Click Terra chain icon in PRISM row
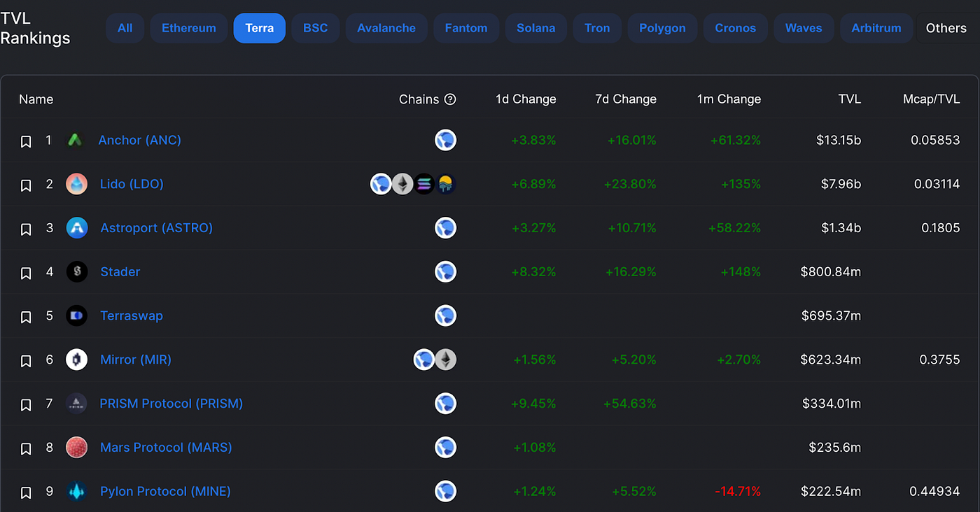The image size is (980, 512). click(445, 403)
